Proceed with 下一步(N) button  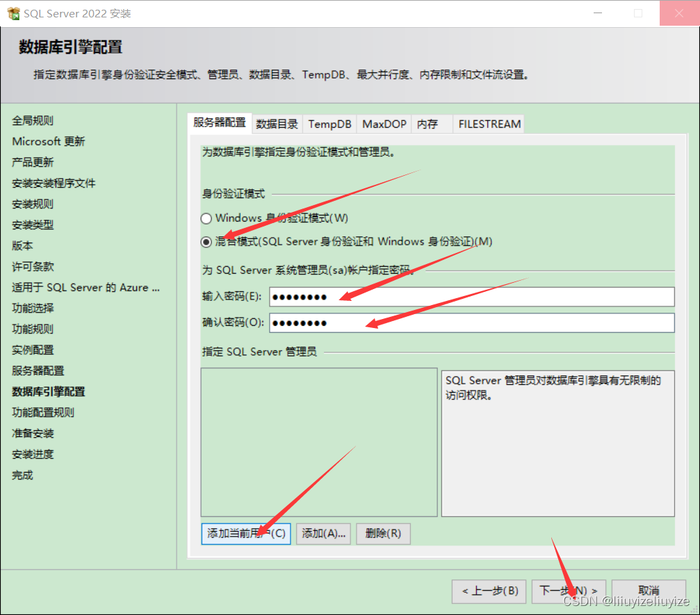click(x=569, y=591)
